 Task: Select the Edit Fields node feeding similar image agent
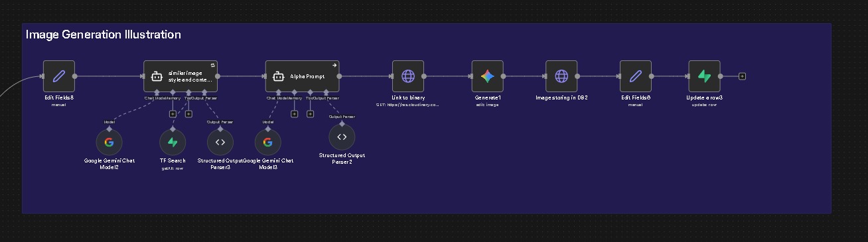tap(59, 76)
